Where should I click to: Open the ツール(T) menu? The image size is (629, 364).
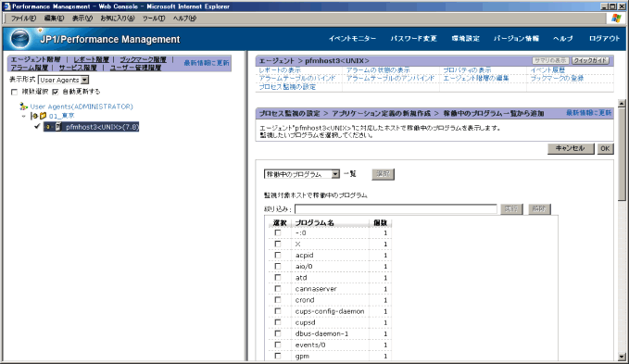[x=154, y=18]
